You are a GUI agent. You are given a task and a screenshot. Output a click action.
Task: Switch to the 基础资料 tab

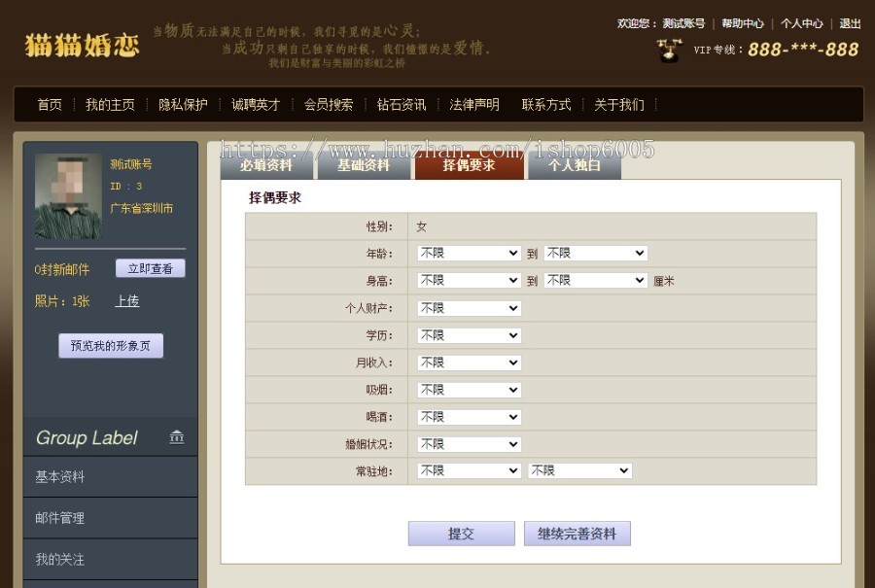364,165
